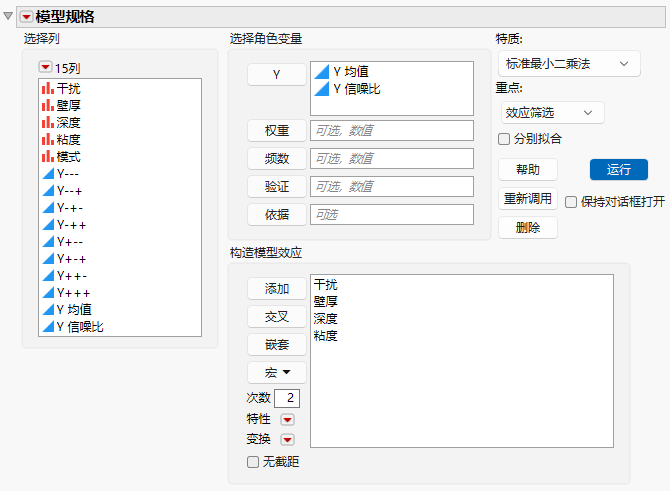Click the 次数 degree input field

pos(287,398)
